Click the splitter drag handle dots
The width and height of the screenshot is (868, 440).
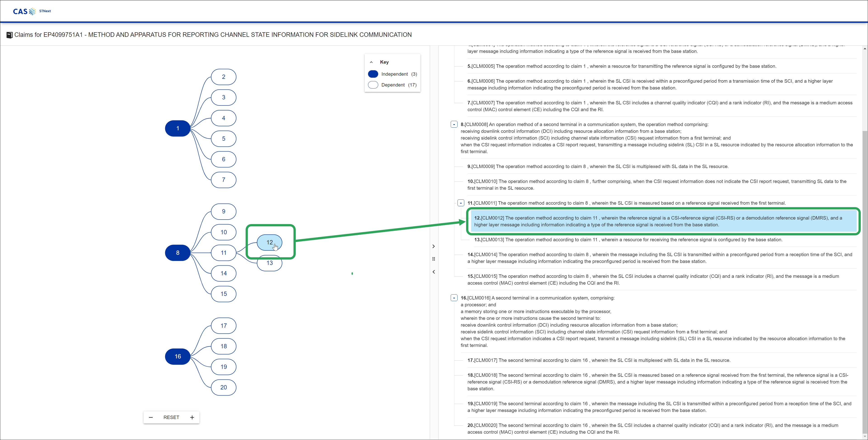click(x=434, y=259)
